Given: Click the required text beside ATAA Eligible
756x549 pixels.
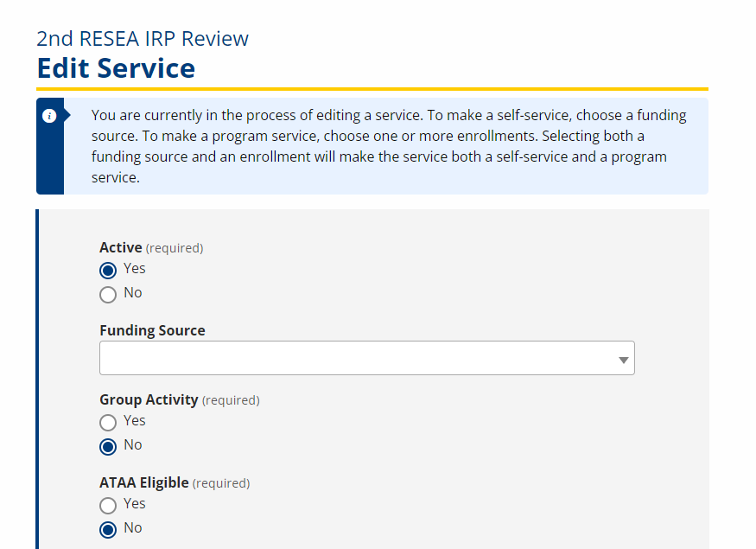Looking at the screenshot, I should [221, 484].
